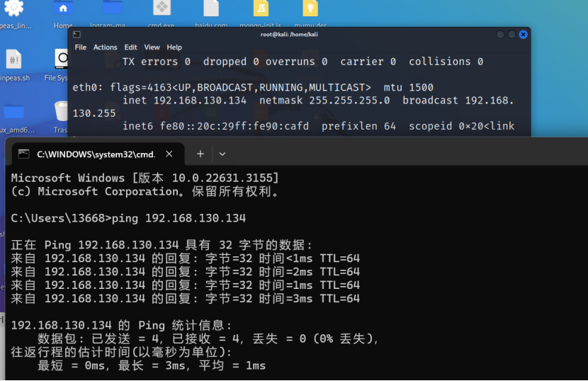This screenshot has height=381, width=588.
Task: Add a new tab with the plus button
Action: click(x=200, y=154)
